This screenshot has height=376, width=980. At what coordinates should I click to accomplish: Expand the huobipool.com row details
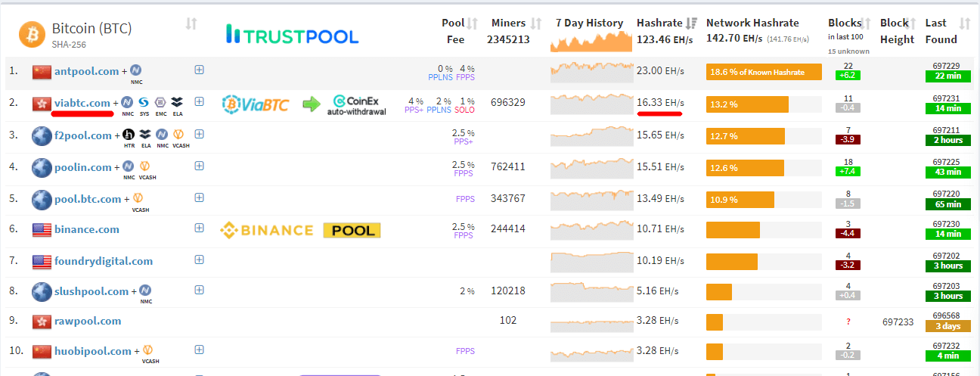[x=200, y=350]
